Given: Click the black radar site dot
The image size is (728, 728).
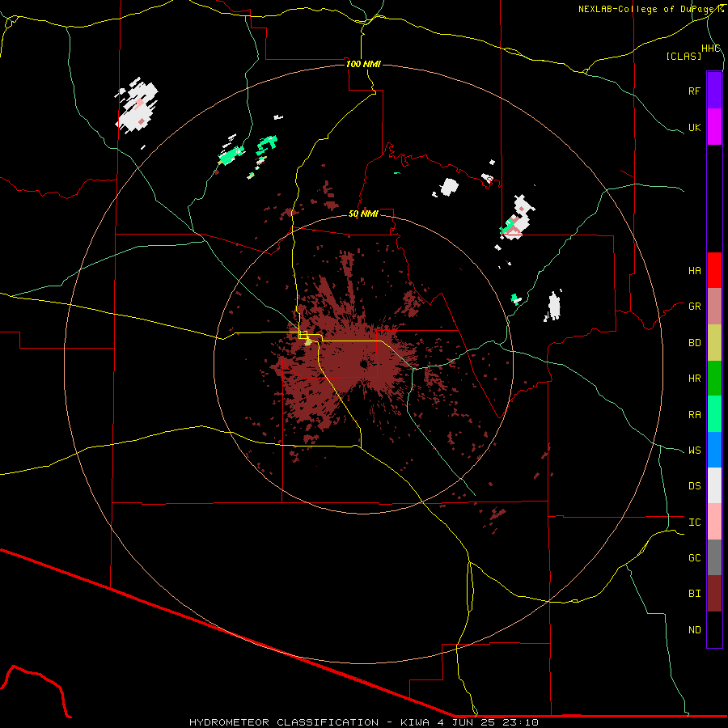Looking at the screenshot, I should coord(363,365).
